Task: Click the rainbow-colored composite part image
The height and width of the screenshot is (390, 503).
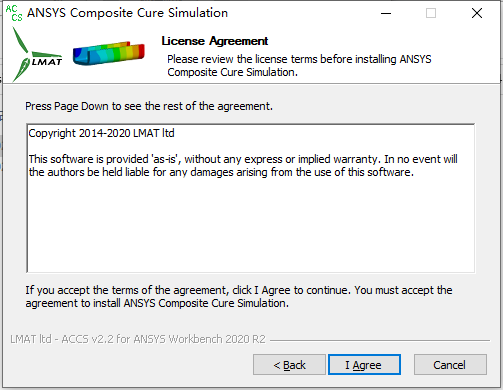Action: pyautogui.click(x=109, y=53)
